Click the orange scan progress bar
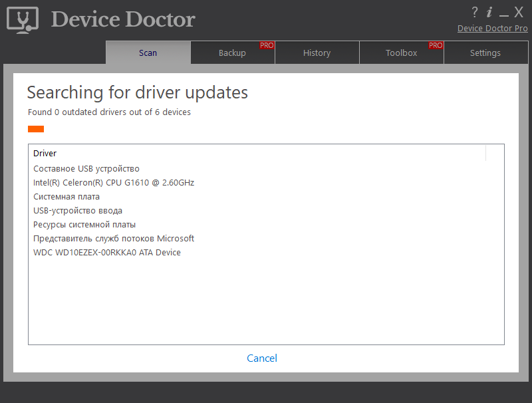532x403 pixels. pos(35,128)
